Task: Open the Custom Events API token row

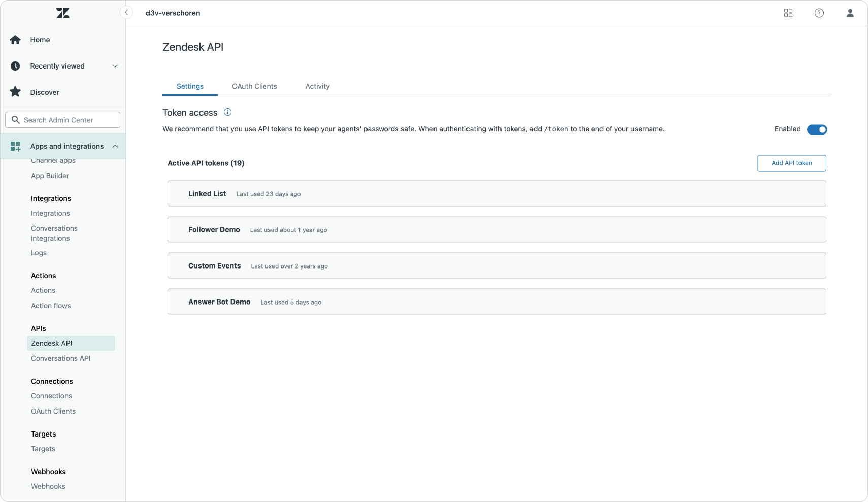Action: pos(497,265)
